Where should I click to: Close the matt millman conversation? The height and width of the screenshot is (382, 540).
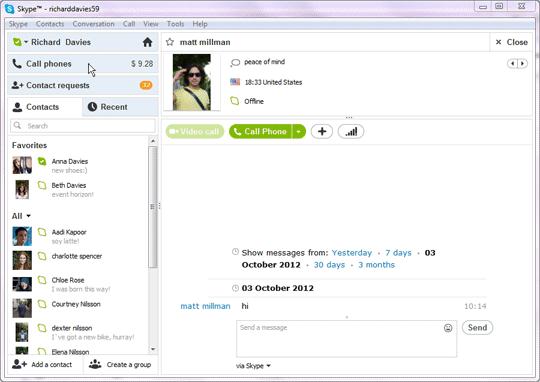tap(511, 42)
